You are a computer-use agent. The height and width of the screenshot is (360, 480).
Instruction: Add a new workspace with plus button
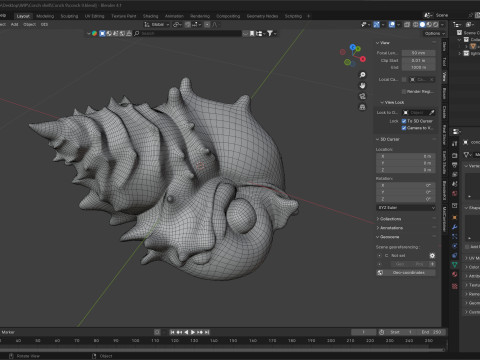(308, 16)
